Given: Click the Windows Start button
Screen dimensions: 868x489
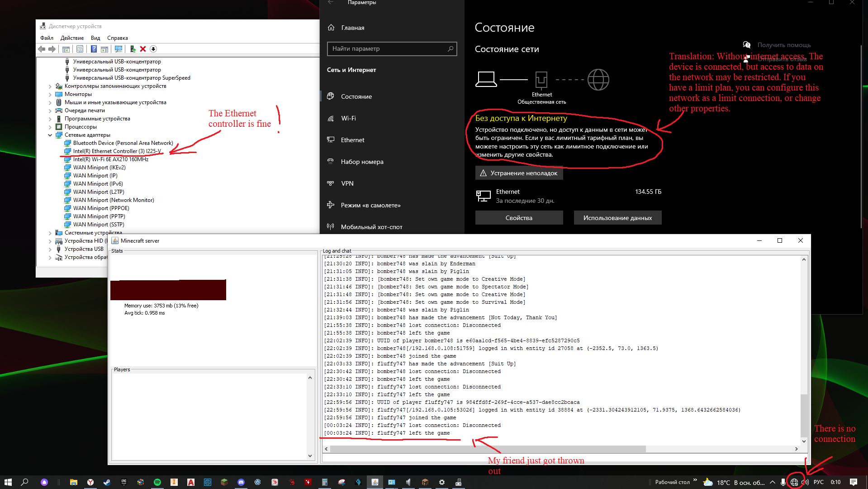Looking at the screenshot, I should coord(8,482).
